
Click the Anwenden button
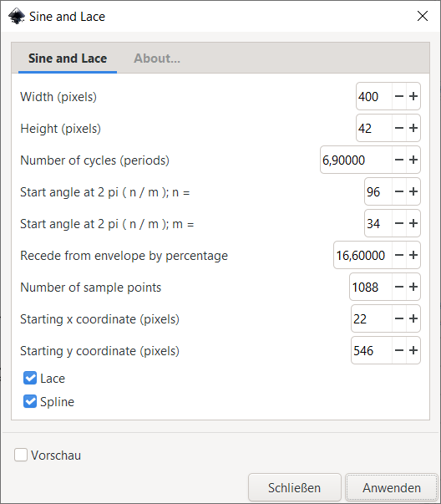pyautogui.click(x=392, y=487)
